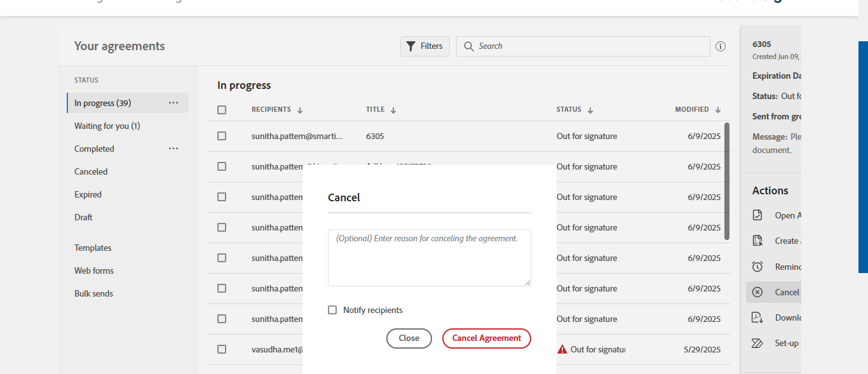
Task: Open the Canceled status list
Action: tap(91, 171)
